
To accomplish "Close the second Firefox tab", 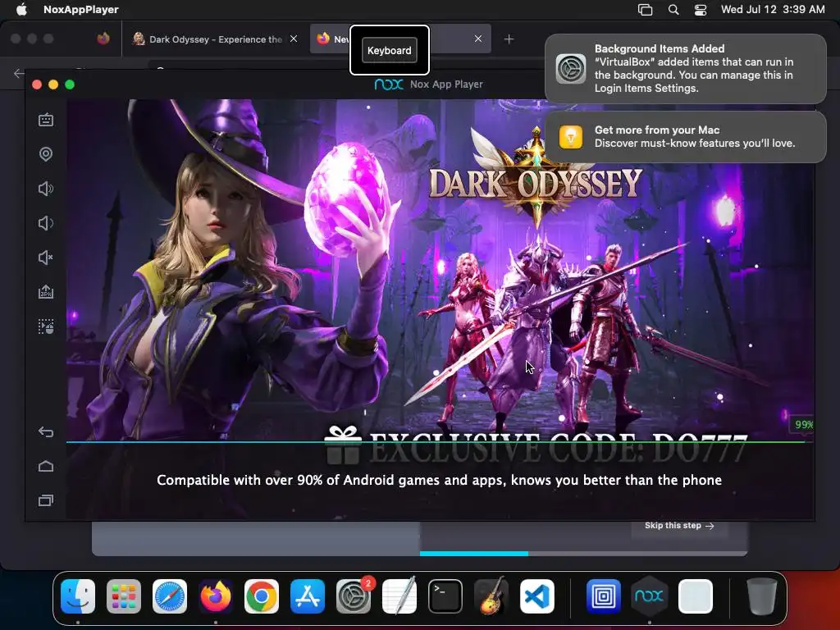I will click(478, 39).
